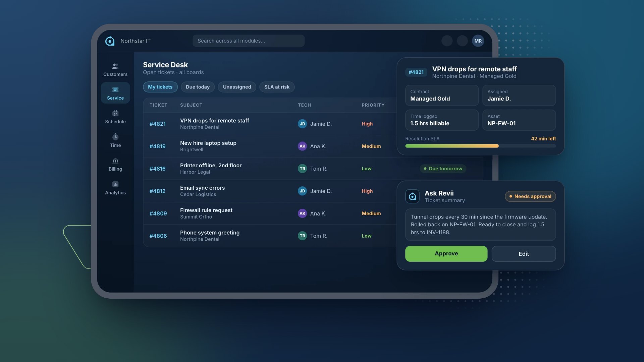Open the Customers module in sidebar
The height and width of the screenshot is (362, 644).
pyautogui.click(x=115, y=70)
